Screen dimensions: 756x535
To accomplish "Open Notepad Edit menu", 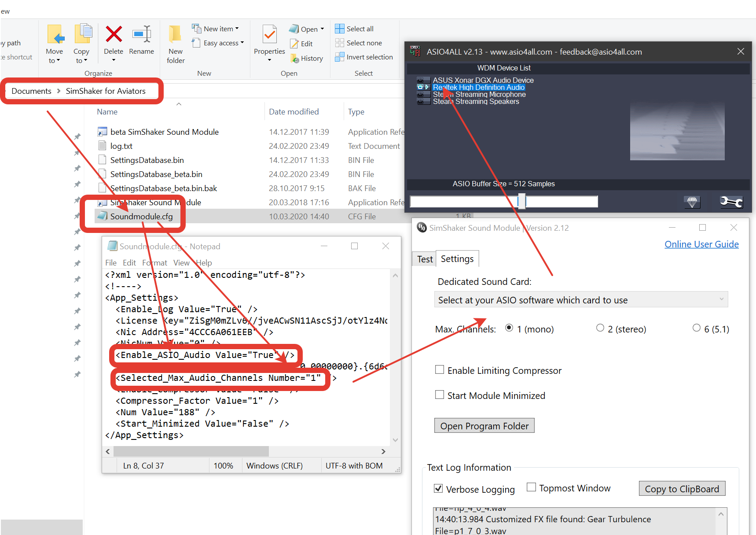I will click(129, 262).
